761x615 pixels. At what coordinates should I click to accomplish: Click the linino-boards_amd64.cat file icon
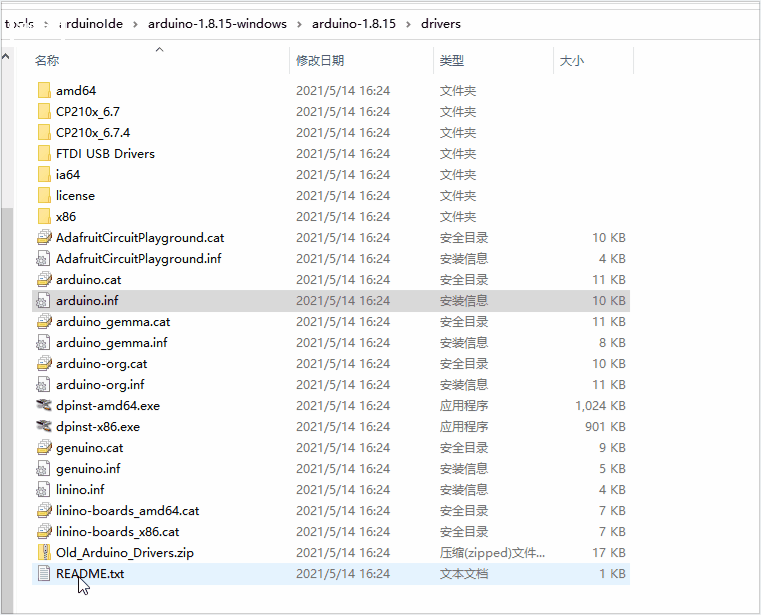click(x=44, y=511)
